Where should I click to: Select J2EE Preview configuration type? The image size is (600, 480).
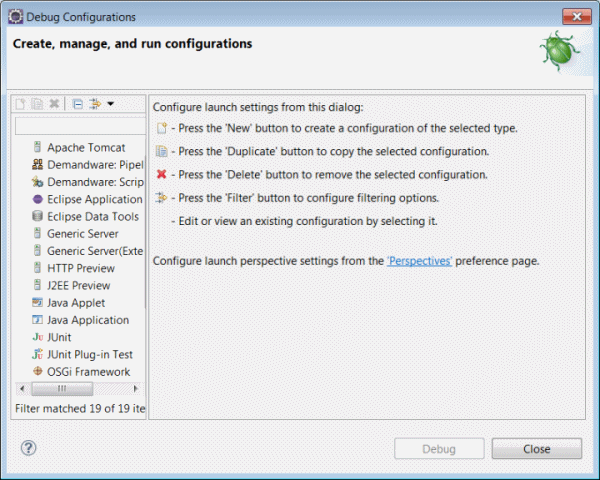pyautogui.click(x=78, y=285)
